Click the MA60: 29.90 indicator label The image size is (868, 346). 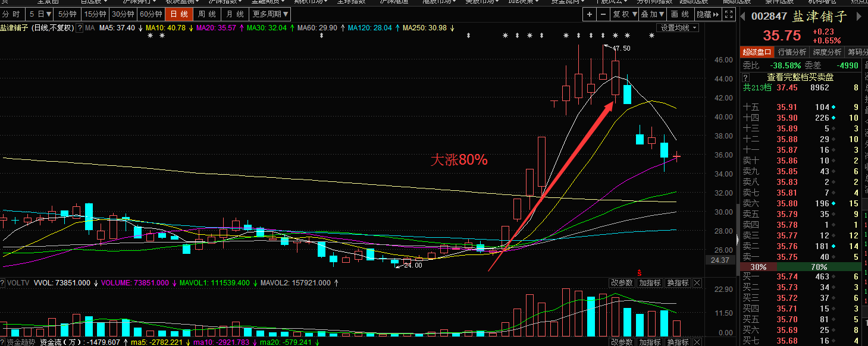click(x=317, y=28)
